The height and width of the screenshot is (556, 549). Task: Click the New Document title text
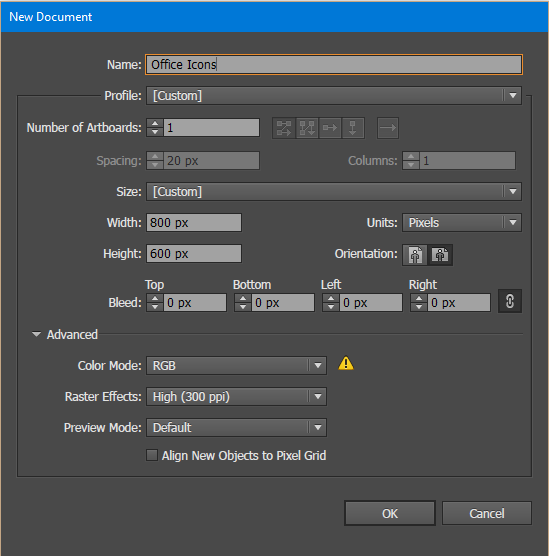click(x=51, y=17)
